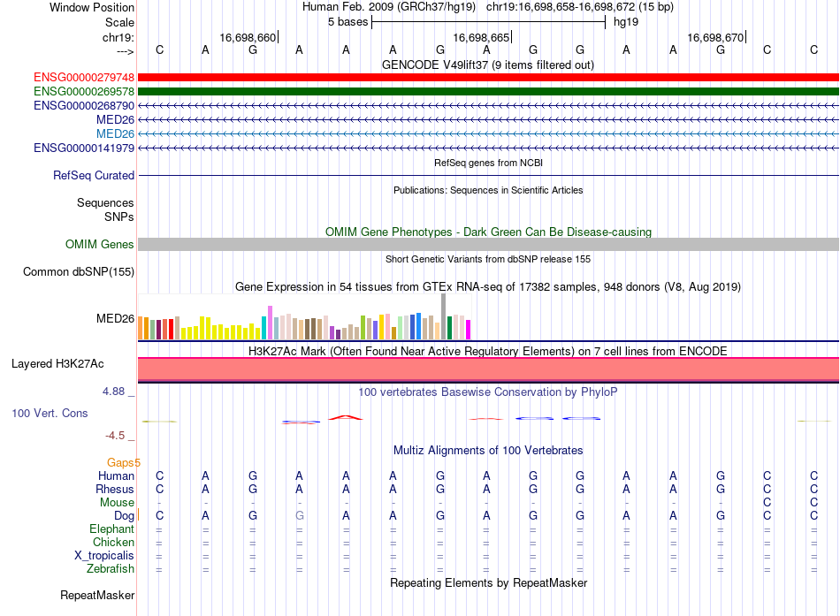The width and height of the screenshot is (840, 616).
Task: Open the ENSG00000268790 track label
Action: coord(84,105)
